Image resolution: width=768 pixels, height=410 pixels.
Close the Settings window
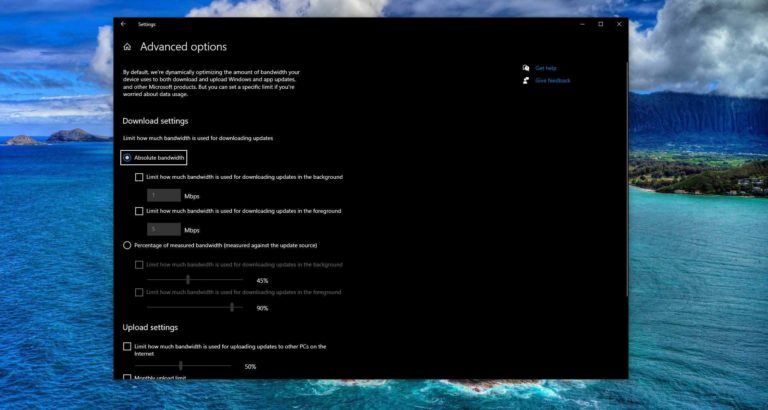(x=619, y=24)
